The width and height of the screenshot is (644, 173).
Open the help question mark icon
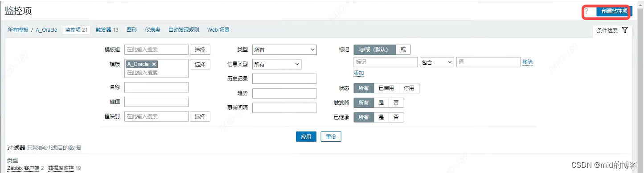point(587,11)
